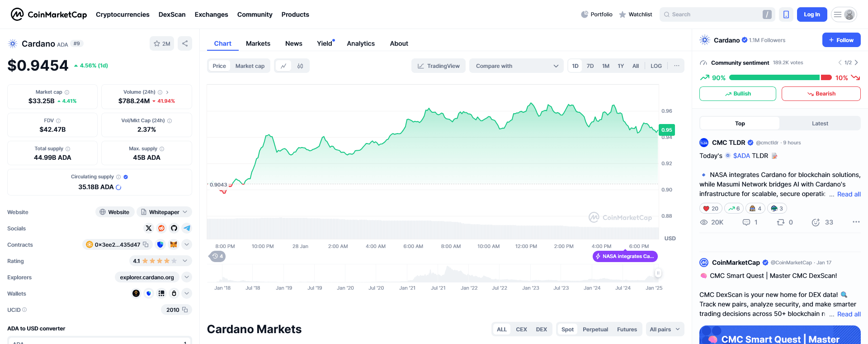Open the explorer.cardano.org link
The height and width of the screenshot is (344, 868).
pyautogui.click(x=147, y=277)
